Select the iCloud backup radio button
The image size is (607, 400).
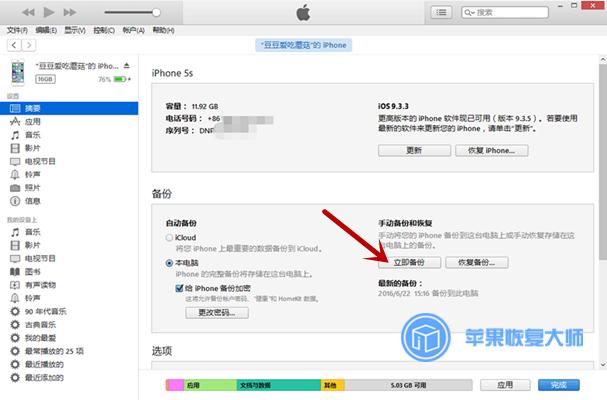[169, 237]
